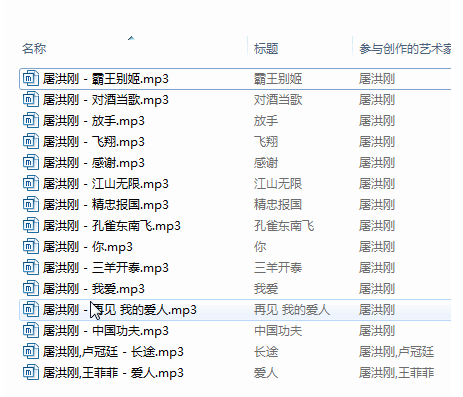
Task: Click artist 屠洪刚 in the 中国功夫 row
Action: click(x=377, y=331)
